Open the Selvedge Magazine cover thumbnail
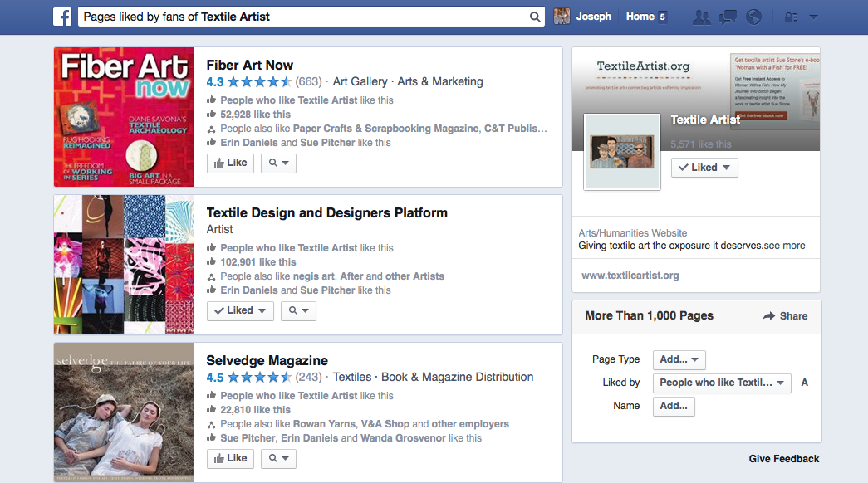The width and height of the screenshot is (868, 483). pyautogui.click(x=124, y=412)
